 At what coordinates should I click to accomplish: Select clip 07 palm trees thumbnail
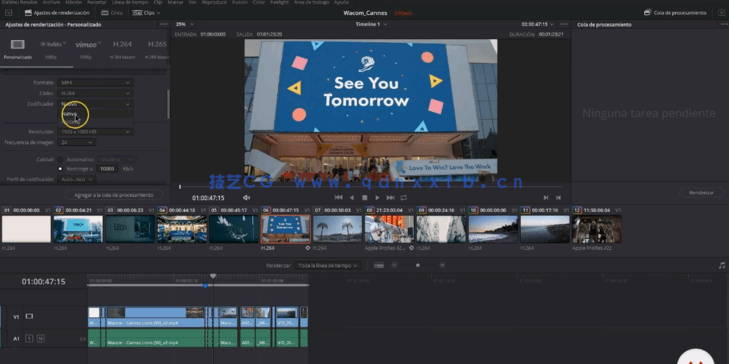(337, 229)
